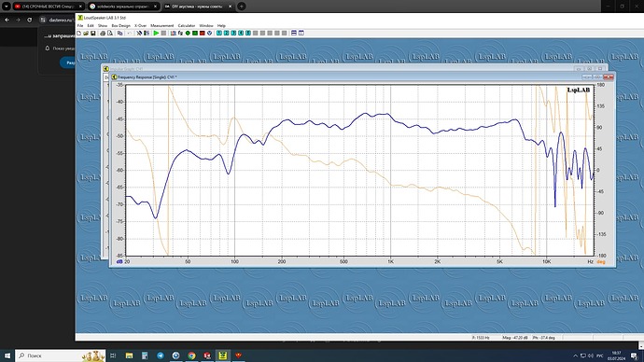644x362 pixels.
Task: Select curve channel 5 toolbar button
Action: pos(247,33)
